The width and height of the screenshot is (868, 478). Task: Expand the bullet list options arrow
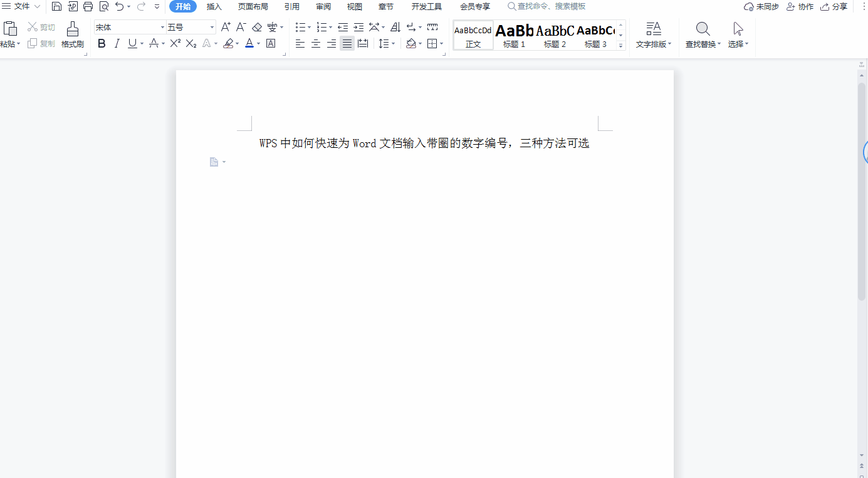(309, 28)
